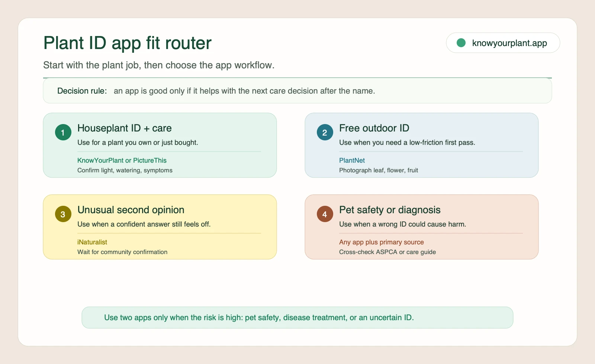Screen dimensions: 595x364
Task: Click the Plant ID app fit router title
Action: pyautogui.click(x=128, y=43)
